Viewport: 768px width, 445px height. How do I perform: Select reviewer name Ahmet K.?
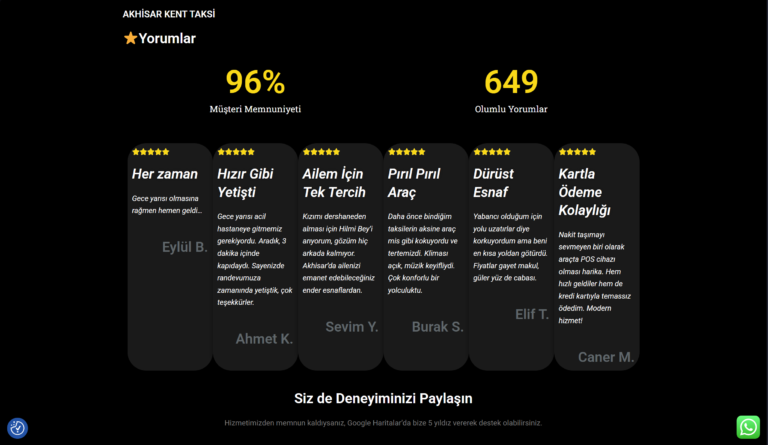(264, 339)
